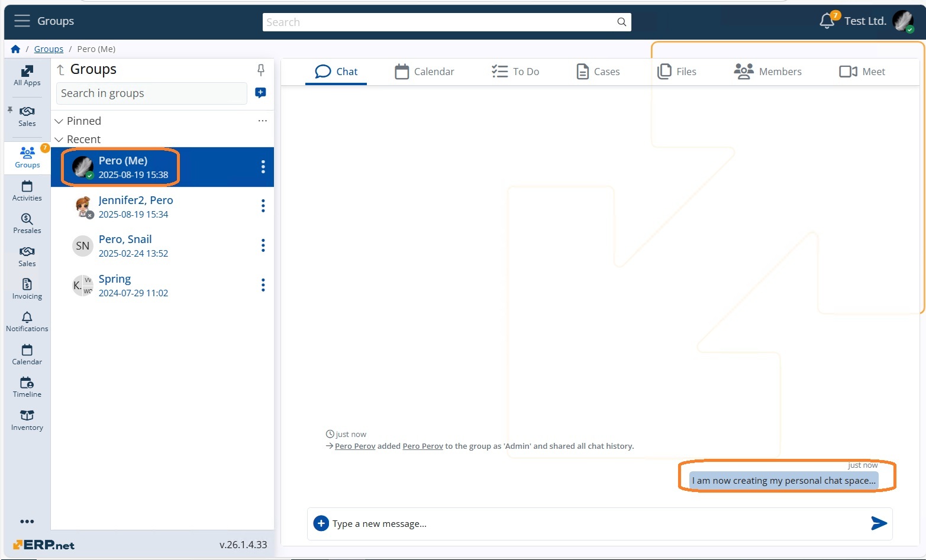Open Inventory in sidebar
The width and height of the screenshot is (926, 560).
click(x=27, y=420)
